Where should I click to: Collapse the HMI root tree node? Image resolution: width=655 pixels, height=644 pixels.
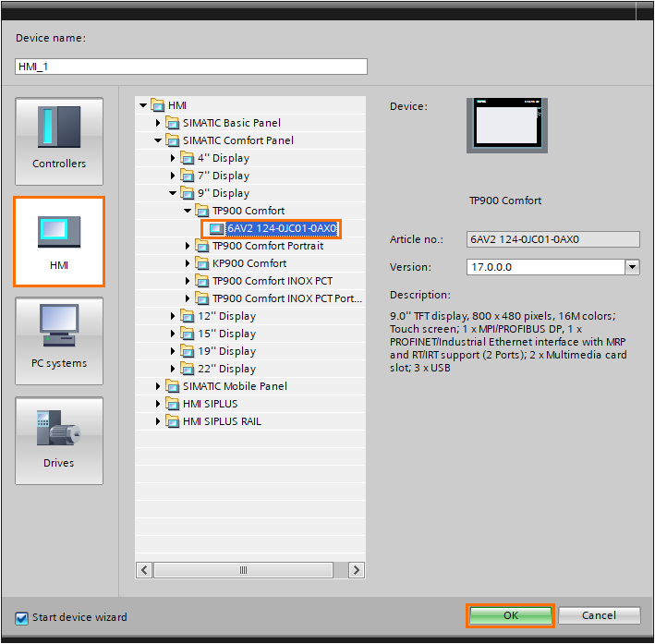tap(143, 105)
